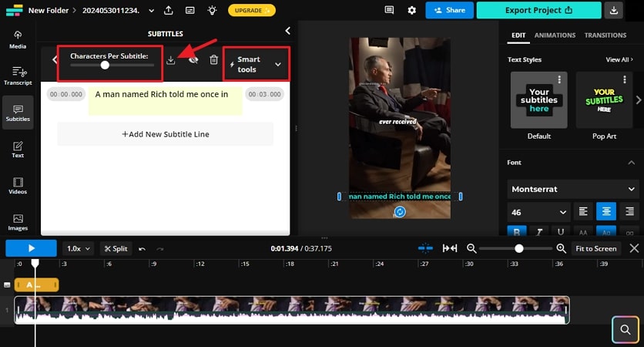This screenshot has width=644, height=347.
Task: Collapse the Font section
Action: point(631,163)
